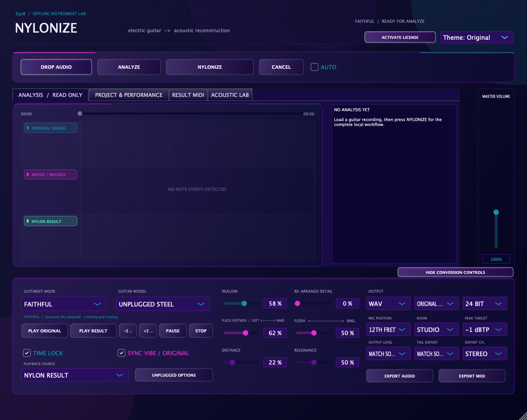Click the DROP AUDIO button

(56, 67)
